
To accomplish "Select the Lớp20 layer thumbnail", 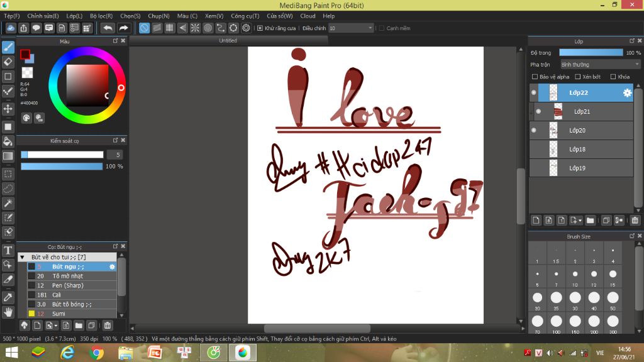I will [x=553, y=131].
